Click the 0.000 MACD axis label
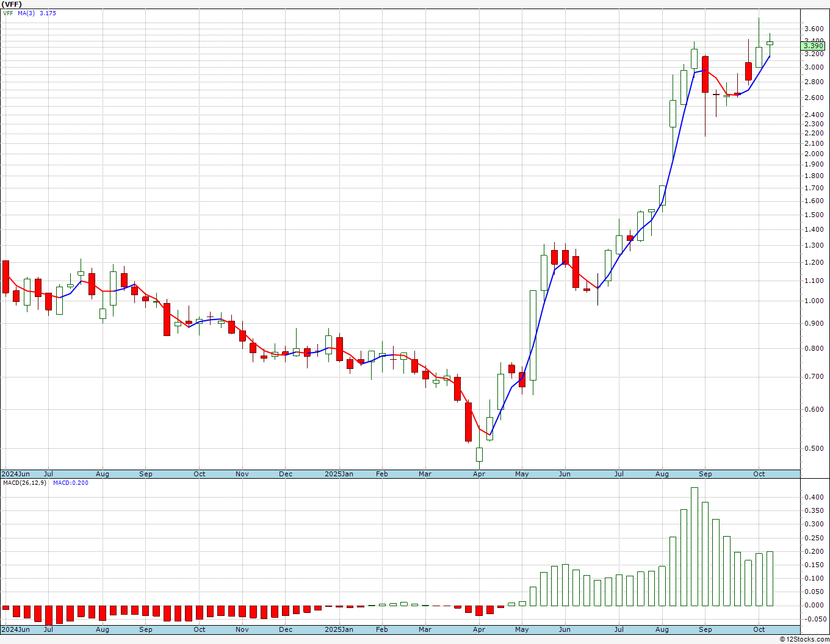Image resolution: width=830 pixels, height=644 pixels. click(x=814, y=606)
